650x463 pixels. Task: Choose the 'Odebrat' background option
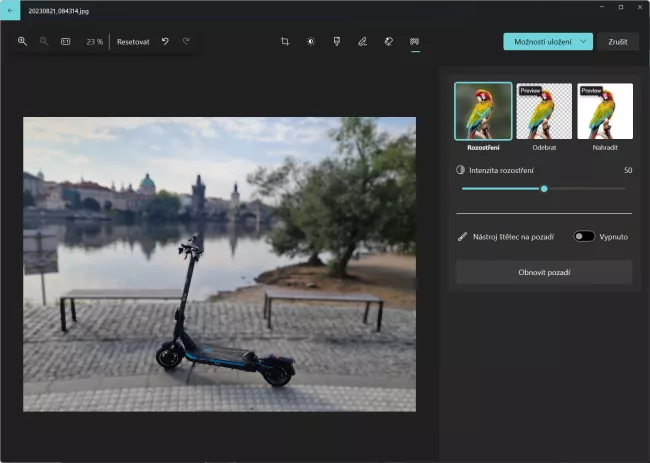[544, 111]
